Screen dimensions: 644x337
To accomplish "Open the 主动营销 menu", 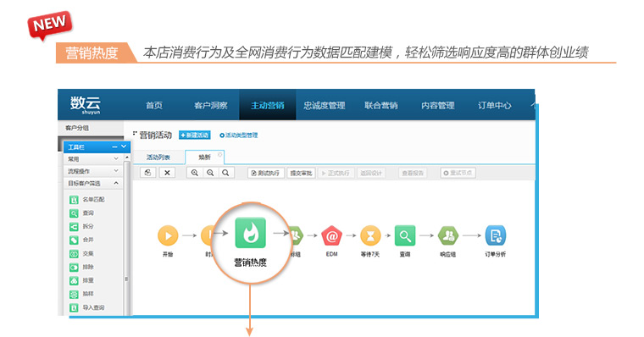I will pos(268,105).
